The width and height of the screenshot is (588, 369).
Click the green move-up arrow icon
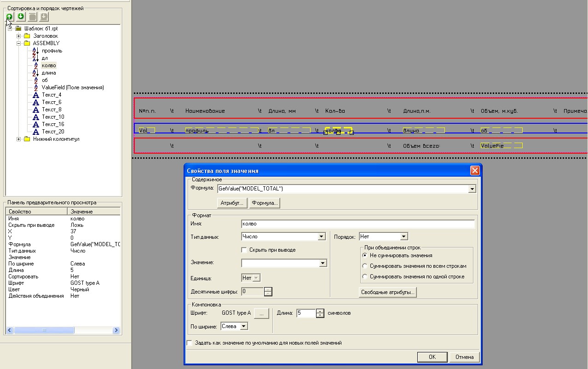(x=9, y=17)
